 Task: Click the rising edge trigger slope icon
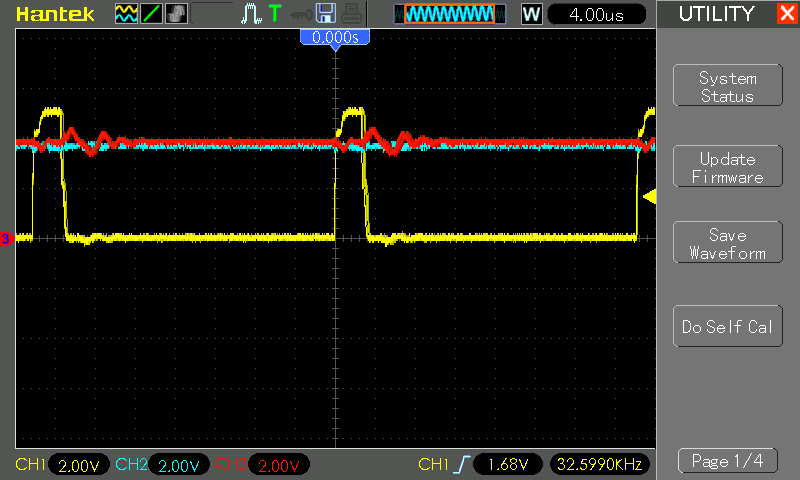tap(461, 465)
